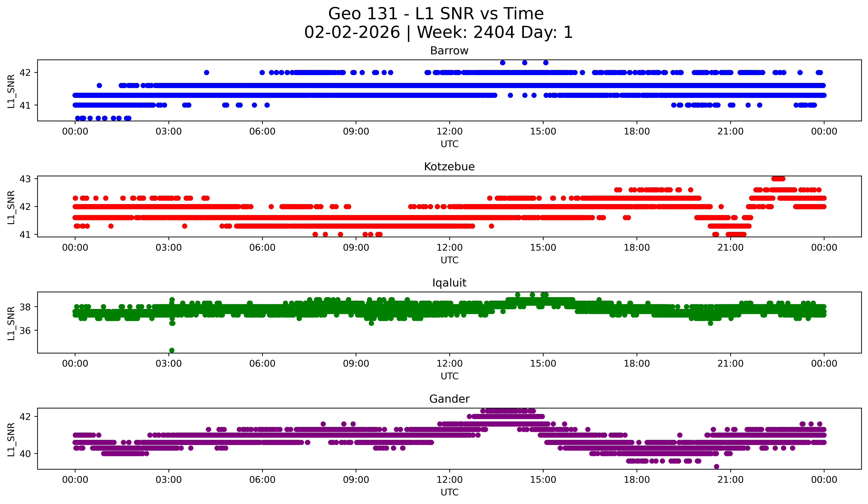Click the y-axis tick 43 on Kotzebue plot

(25, 179)
